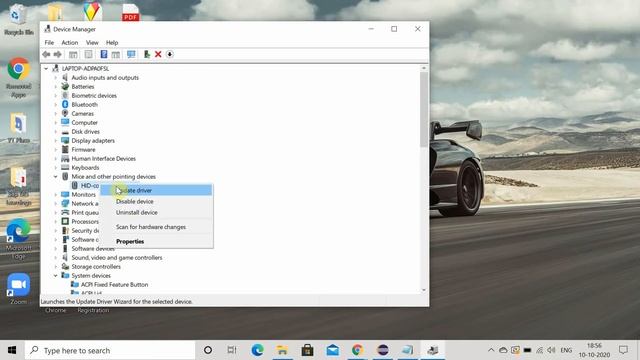Expand Audio inputs and outputs node
Image resolution: width=640 pixels, height=360 pixels.
[x=56, y=78]
